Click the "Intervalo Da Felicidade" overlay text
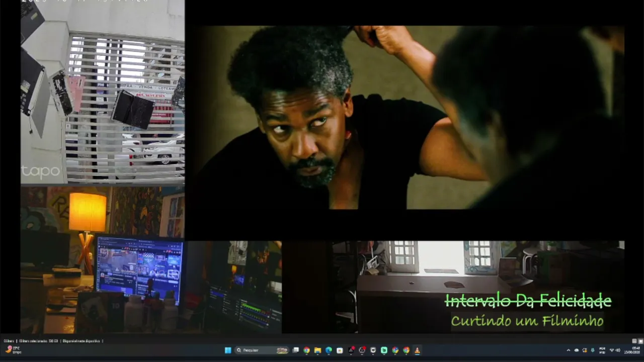 (528, 301)
